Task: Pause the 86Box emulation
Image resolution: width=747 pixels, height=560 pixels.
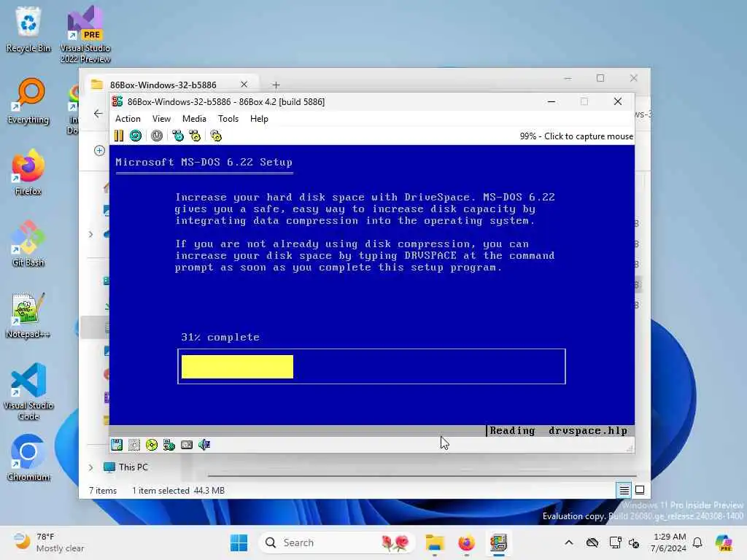Action: (x=119, y=136)
